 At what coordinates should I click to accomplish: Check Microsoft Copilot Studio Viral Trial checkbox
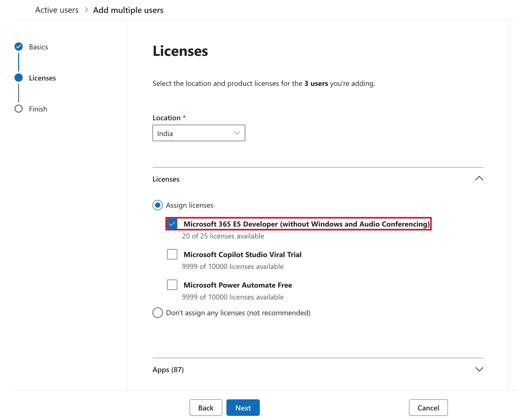pos(172,254)
